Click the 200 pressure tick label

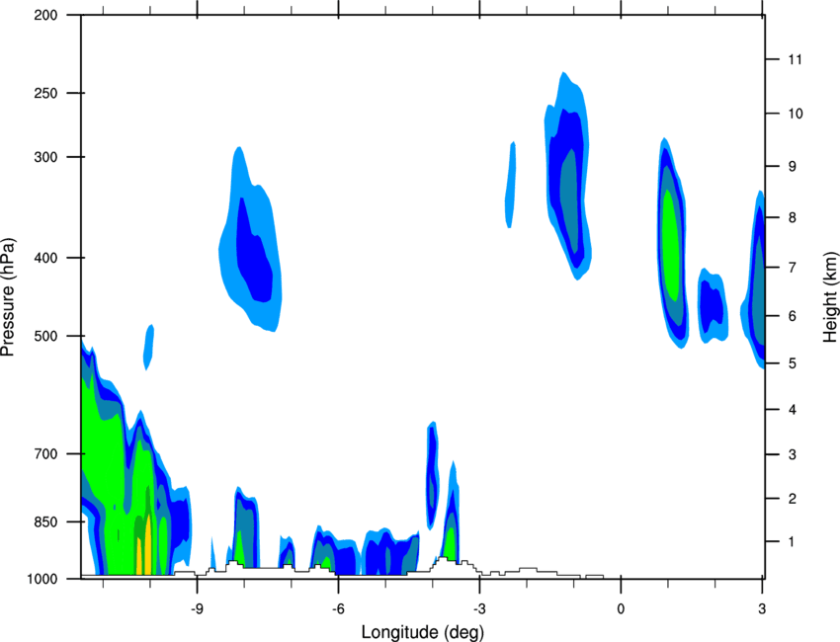45,15
